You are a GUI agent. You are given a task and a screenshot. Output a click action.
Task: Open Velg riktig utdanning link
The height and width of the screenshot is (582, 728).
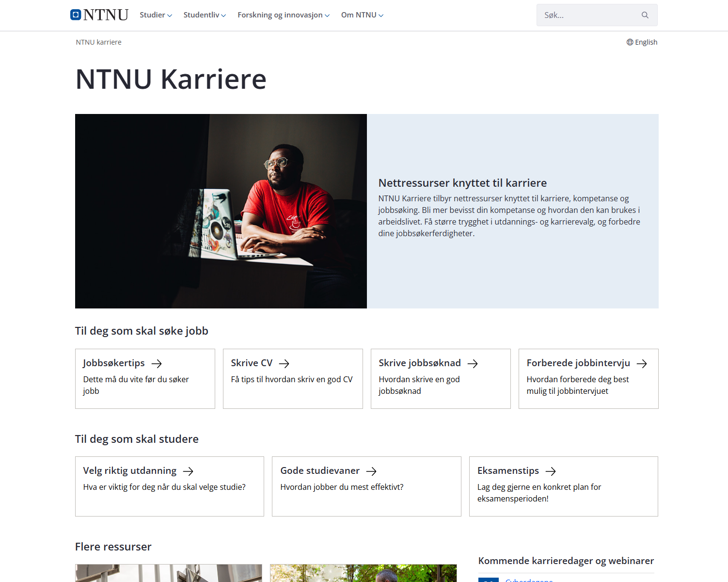130,470
